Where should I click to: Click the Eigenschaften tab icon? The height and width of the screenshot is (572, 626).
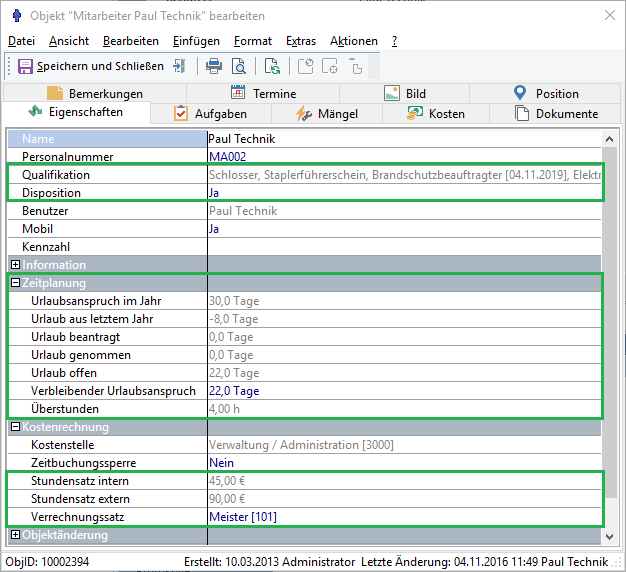[36, 111]
